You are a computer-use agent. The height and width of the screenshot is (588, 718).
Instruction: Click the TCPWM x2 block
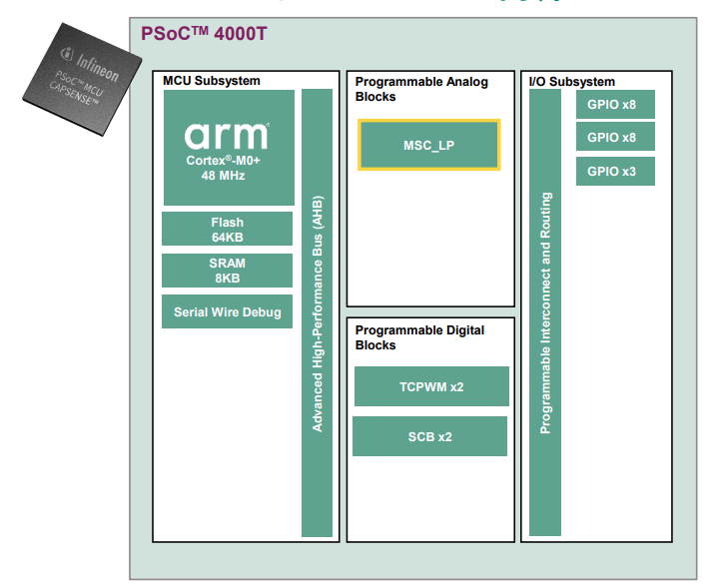click(431, 386)
